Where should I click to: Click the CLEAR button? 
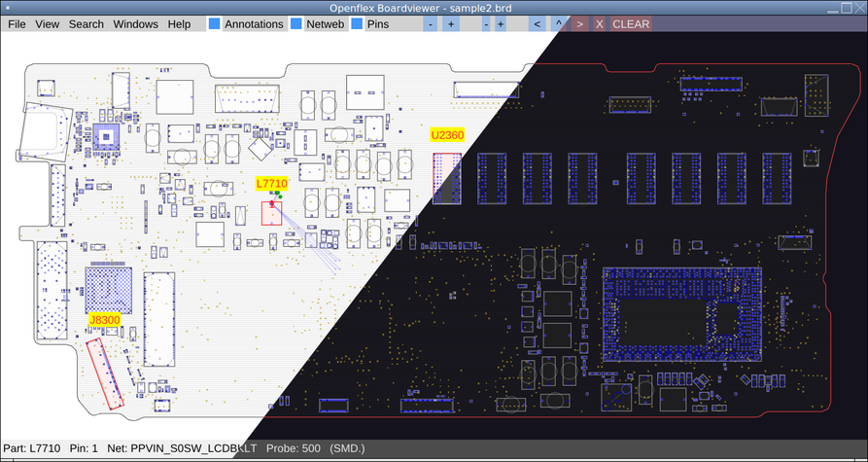[631, 23]
